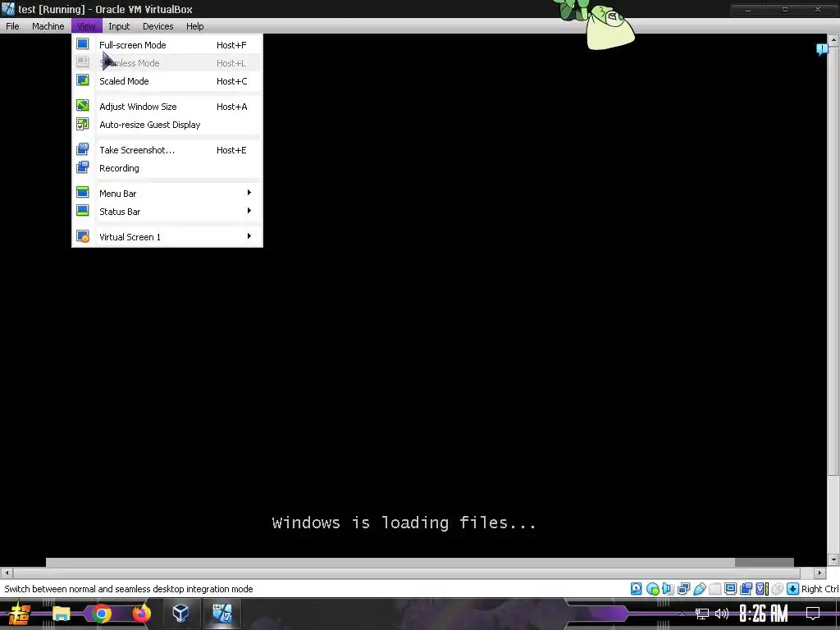Open File Explorer from the taskbar
The height and width of the screenshot is (630, 840).
[x=62, y=613]
